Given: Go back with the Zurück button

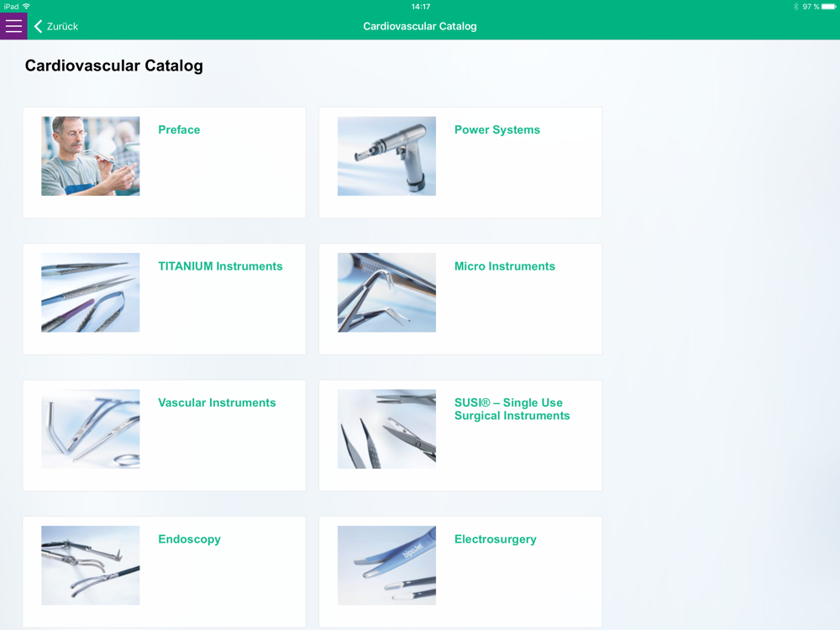Looking at the screenshot, I should click(56, 26).
